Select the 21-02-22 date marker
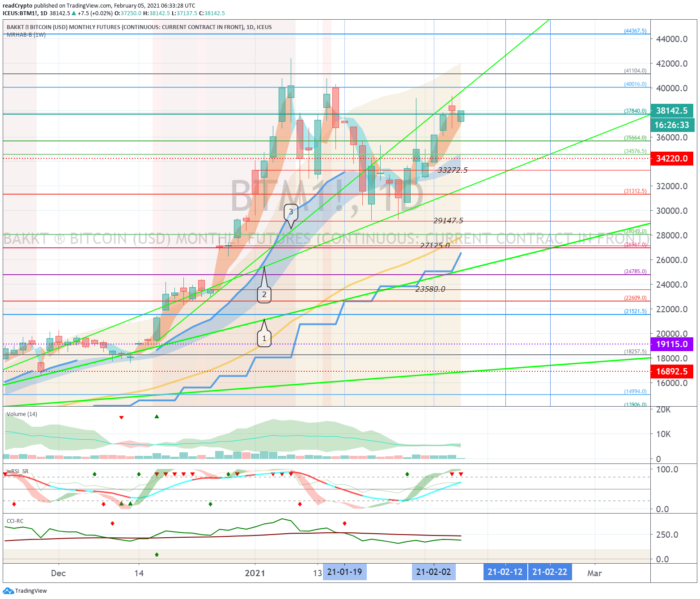 [550, 572]
